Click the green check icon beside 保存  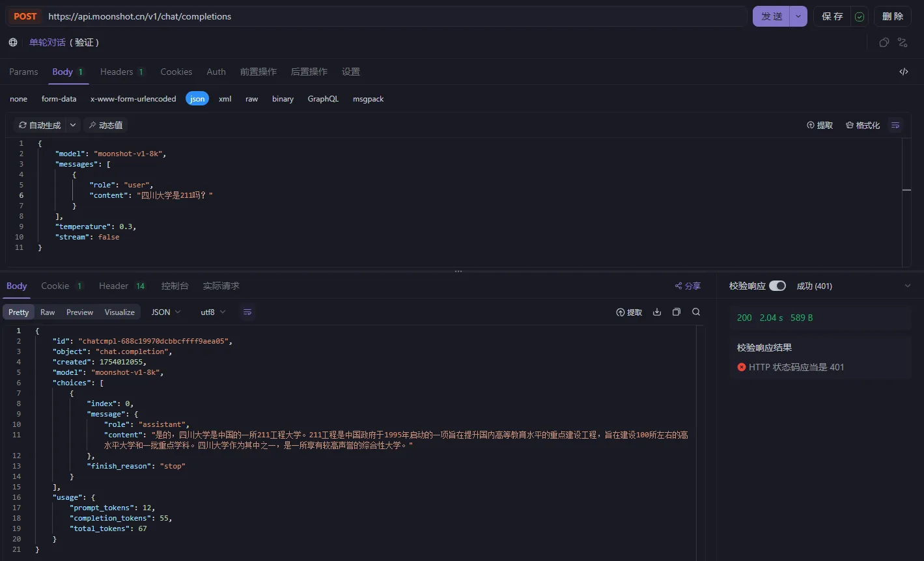pyautogui.click(x=860, y=16)
